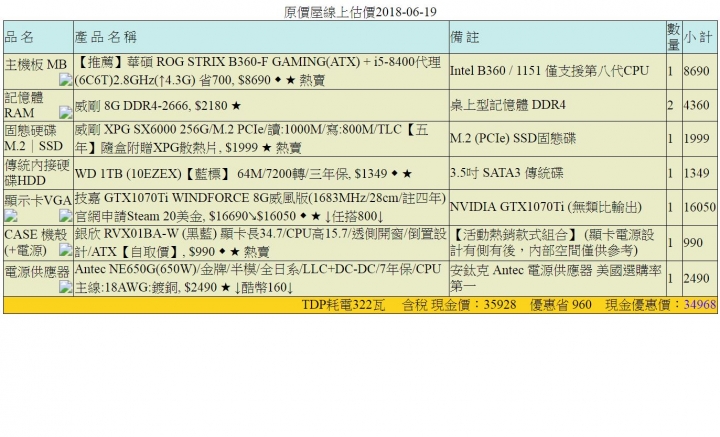This screenshot has height=437, width=720.
Task: Select the 威剛 XPG SX6000 256G product cell
Action: coord(261,139)
